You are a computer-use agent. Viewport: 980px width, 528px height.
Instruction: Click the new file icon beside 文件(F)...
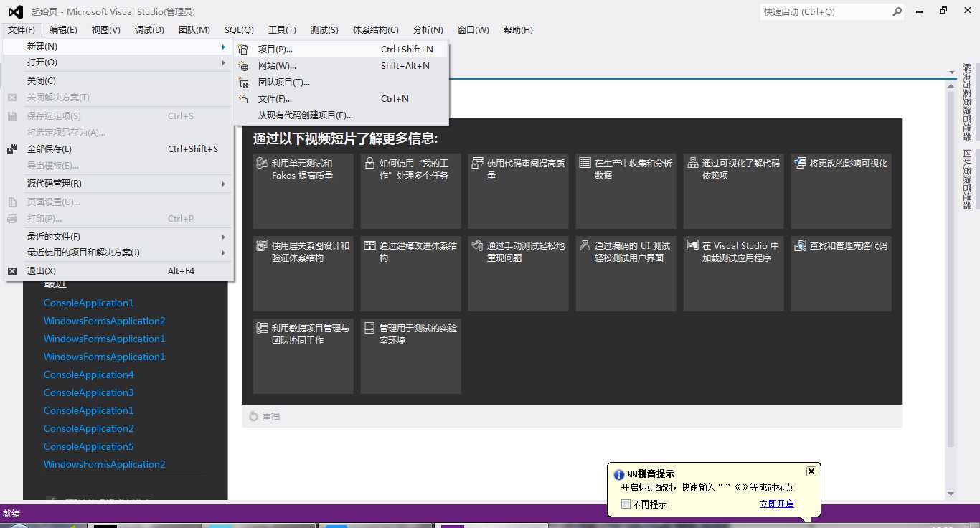[x=244, y=99]
